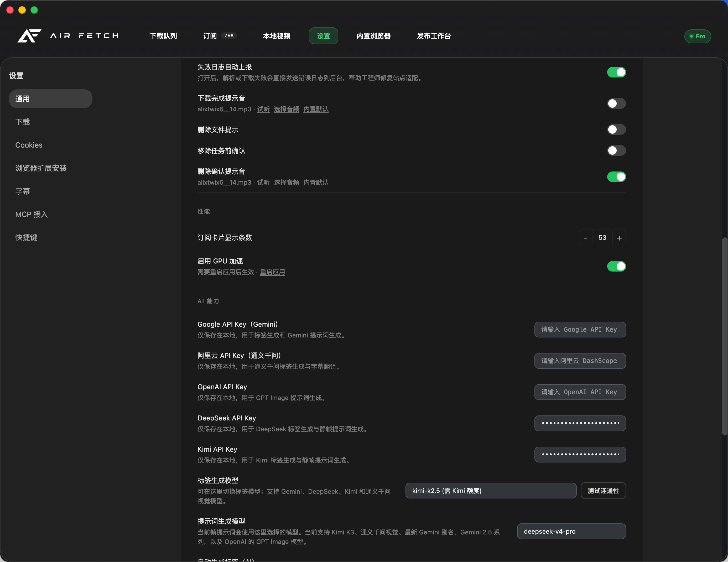728x562 pixels.
Task: Open the 下载队列 tab
Action: (x=163, y=36)
